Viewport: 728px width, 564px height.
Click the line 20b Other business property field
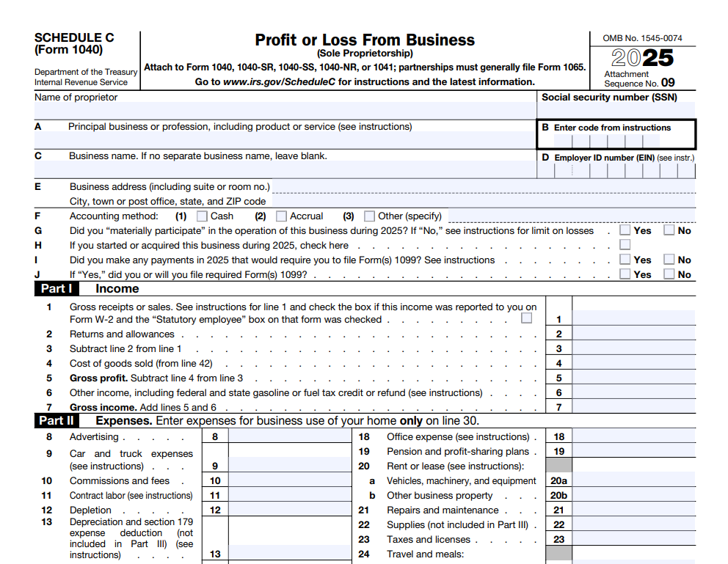(634, 495)
